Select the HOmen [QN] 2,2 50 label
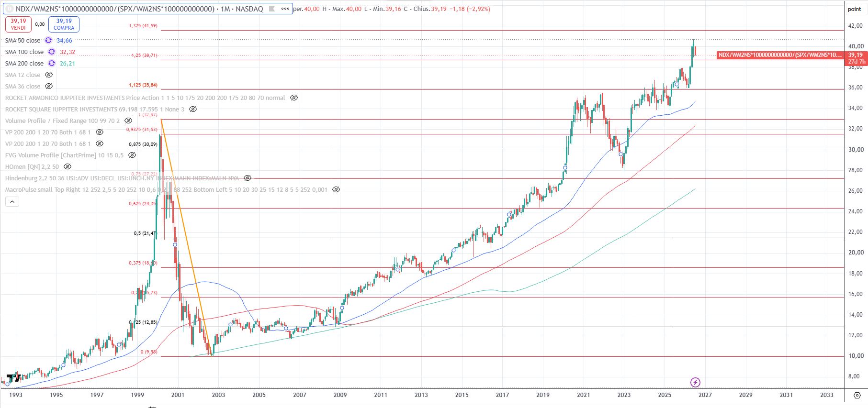The width and height of the screenshot is (868, 408). (32, 167)
